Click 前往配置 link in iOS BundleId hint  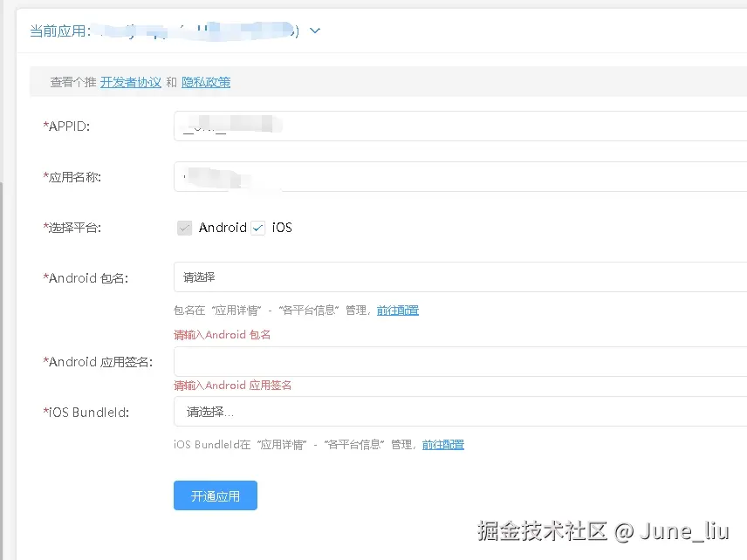click(445, 444)
